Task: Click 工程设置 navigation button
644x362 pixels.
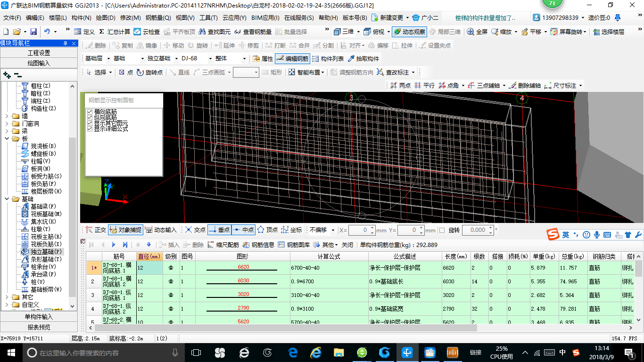Action: (39, 53)
